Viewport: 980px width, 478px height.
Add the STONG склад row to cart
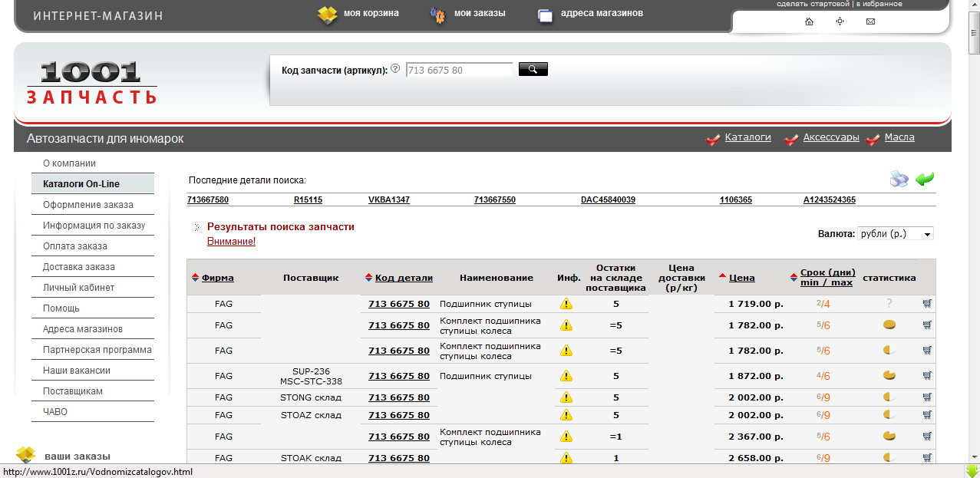[927, 397]
